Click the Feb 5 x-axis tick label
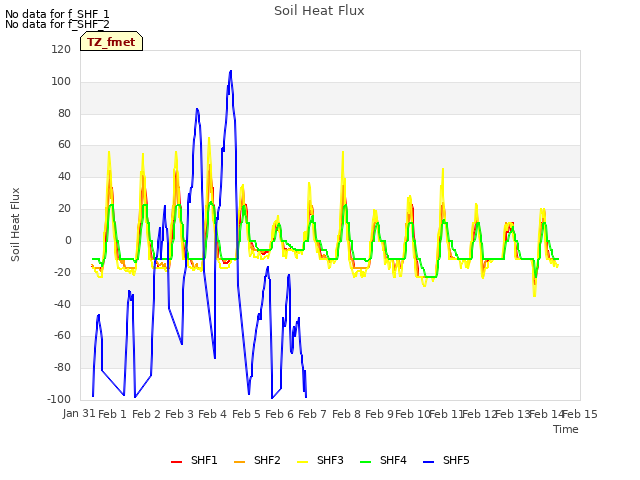 pyautogui.click(x=246, y=414)
